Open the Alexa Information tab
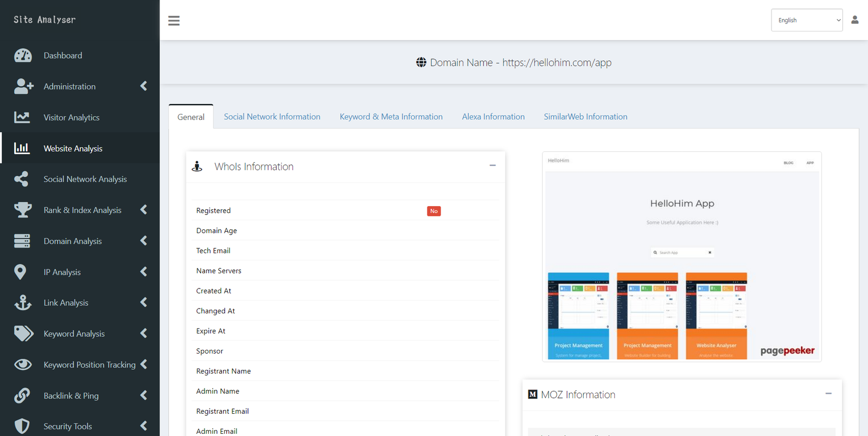The width and height of the screenshot is (868, 436). pos(493,117)
